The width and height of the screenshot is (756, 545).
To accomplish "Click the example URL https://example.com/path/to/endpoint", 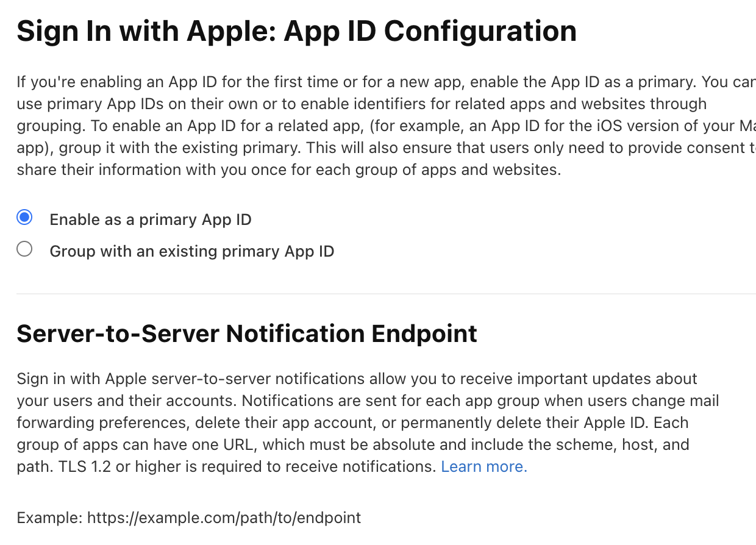I will click(x=224, y=518).
